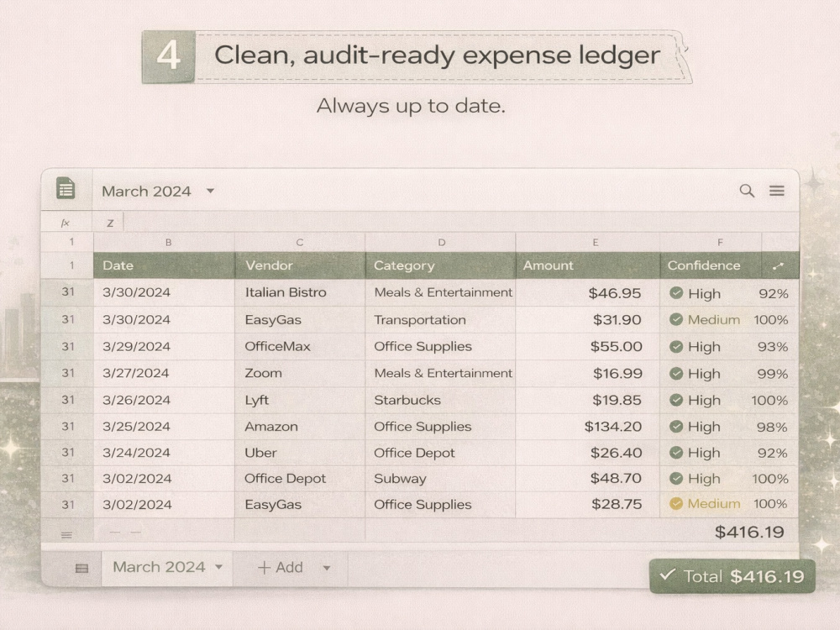Click the 3/29/2024 date cell

[164, 347]
